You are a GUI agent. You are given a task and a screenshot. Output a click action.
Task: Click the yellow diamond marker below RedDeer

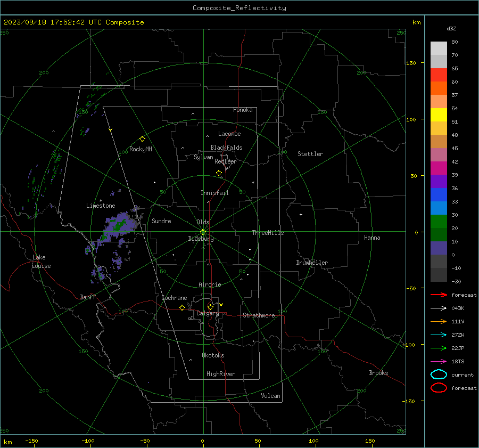(219, 173)
